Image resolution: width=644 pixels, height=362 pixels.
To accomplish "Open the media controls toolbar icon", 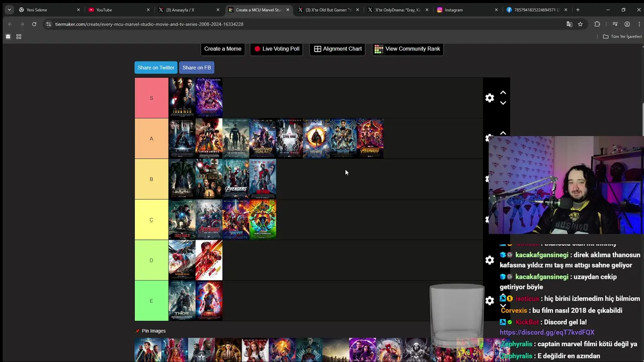I will coord(615,24).
